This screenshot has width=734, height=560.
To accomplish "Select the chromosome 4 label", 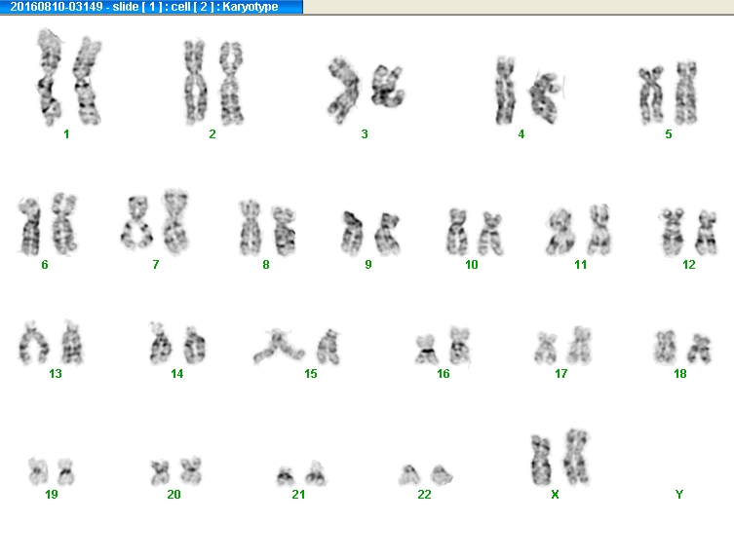I will click(x=521, y=134).
